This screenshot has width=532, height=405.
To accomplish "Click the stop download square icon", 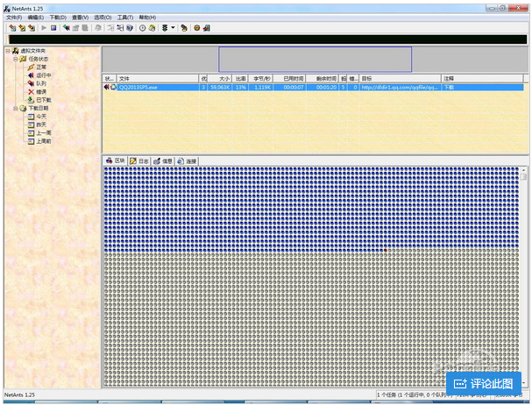I will coord(54,28).
